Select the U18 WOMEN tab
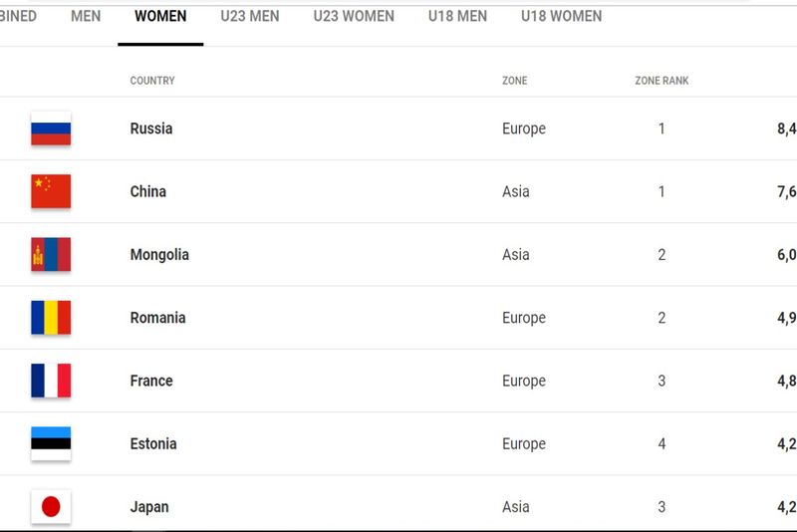This screenshot has height=532, width=797. [561, 16]
